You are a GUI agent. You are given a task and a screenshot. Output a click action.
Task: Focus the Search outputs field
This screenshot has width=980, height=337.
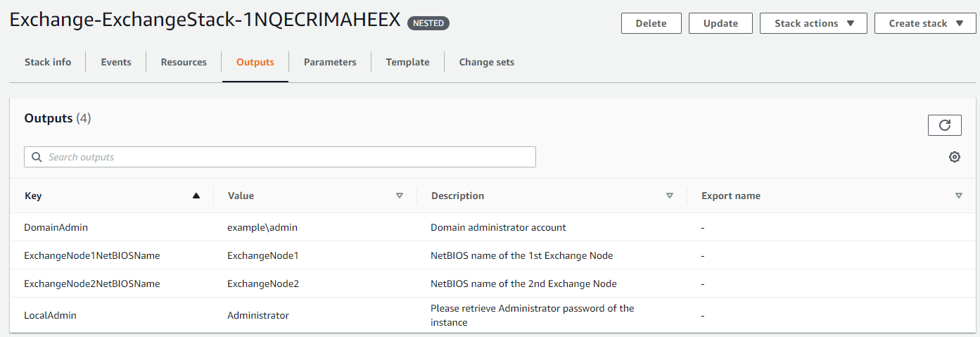pyautogui.click(x=280, y=157)
